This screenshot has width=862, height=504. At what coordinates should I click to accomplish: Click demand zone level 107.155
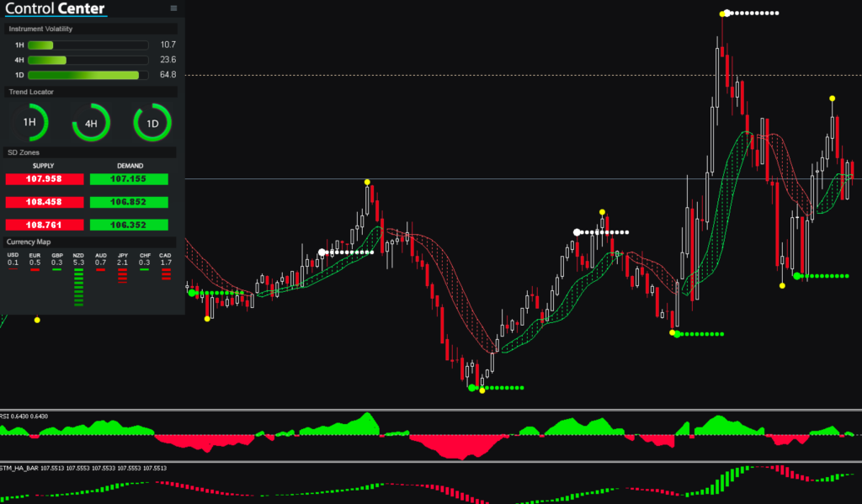click(x=129, y=179)
